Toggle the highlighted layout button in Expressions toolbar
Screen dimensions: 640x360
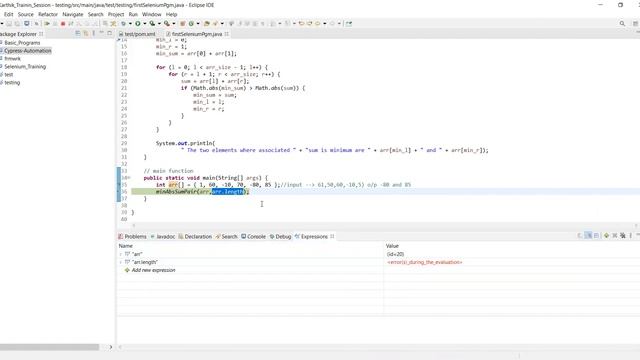click(x=588, y=236)
